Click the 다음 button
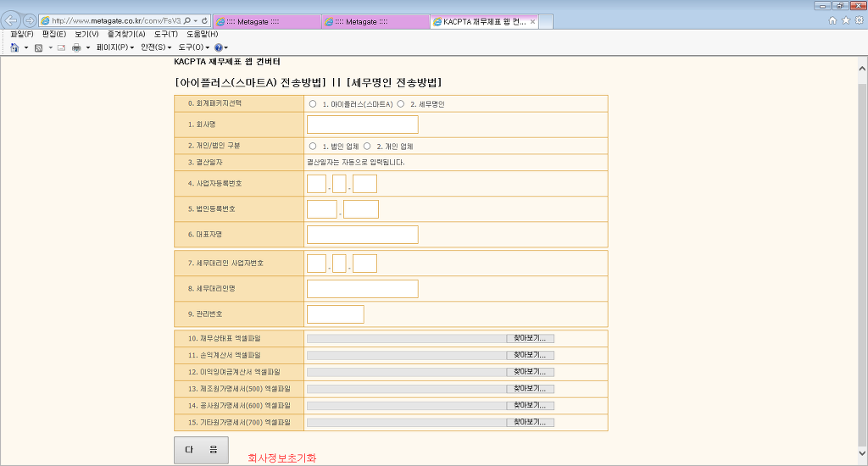The height and width of the screenshot is (466, 868). click(201, 450)
